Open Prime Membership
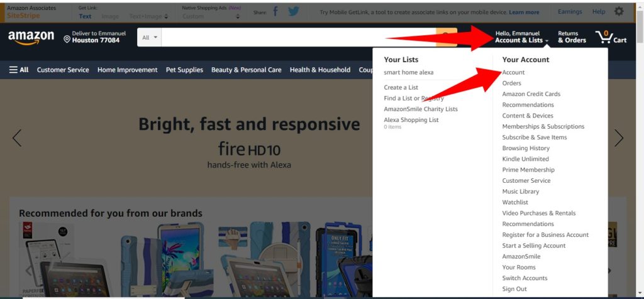 (x=528, y=170)
